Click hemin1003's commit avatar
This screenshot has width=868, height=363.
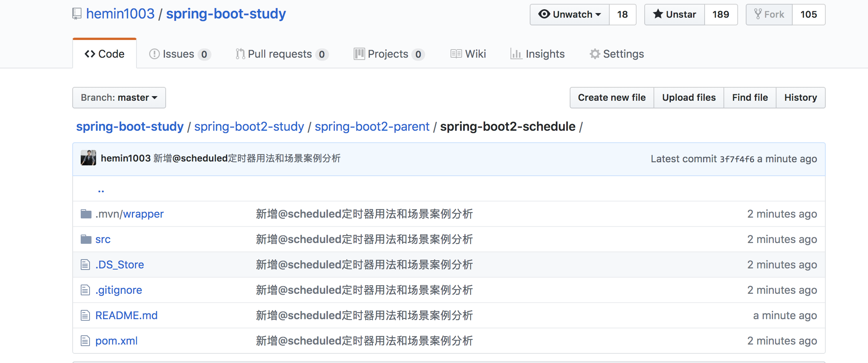click(x=88, y=158)
